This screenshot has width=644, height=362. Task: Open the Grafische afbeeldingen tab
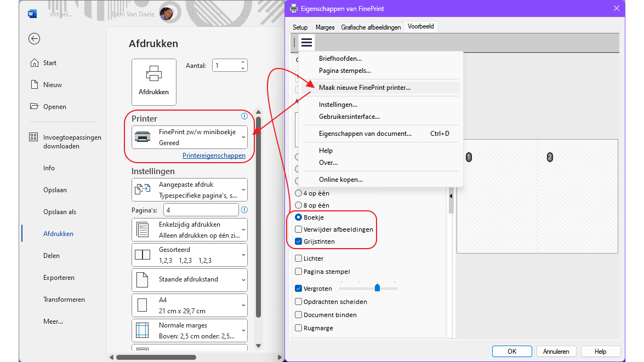click(x=371, y=27)
